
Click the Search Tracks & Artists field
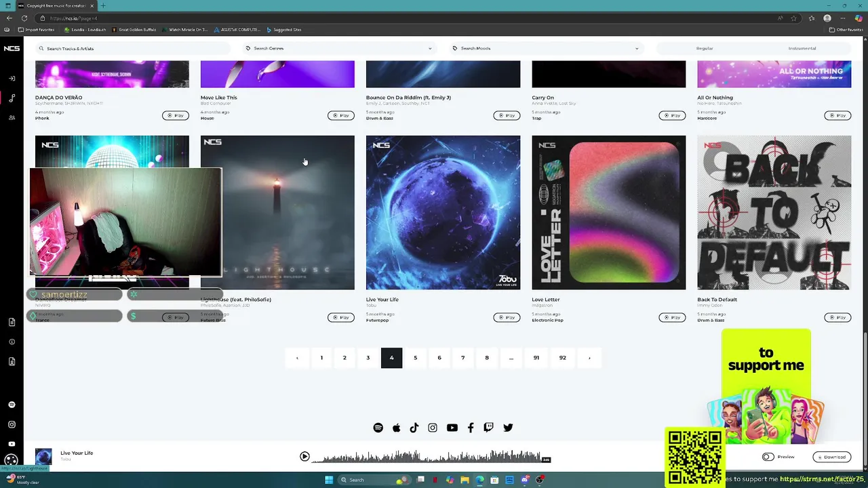[x=134, y=48]
